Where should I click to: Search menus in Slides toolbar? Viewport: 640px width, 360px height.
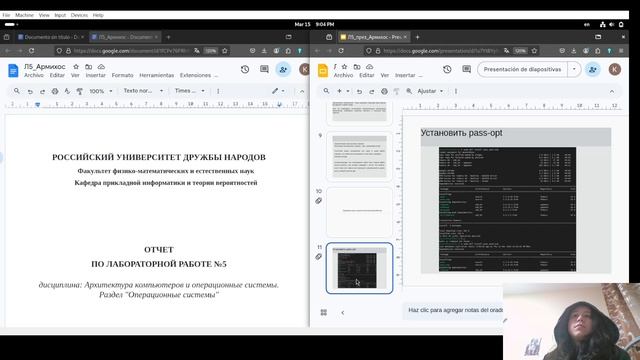(327, 91)
